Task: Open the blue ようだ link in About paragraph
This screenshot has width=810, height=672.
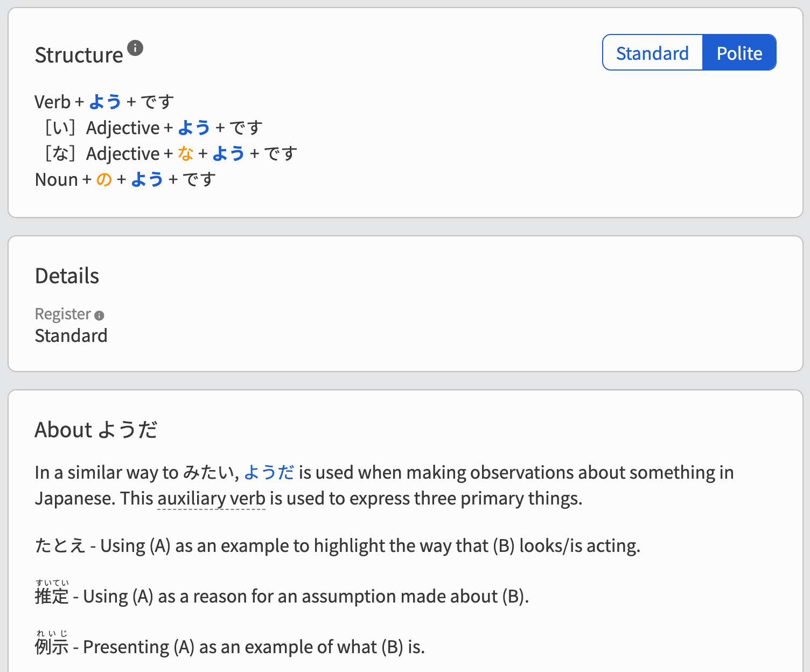Action: [269, 472]
